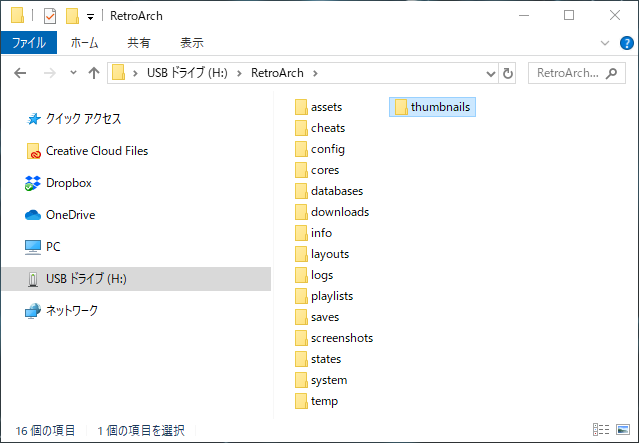Select the cores folder icon
639x443 pixels.
301,170
